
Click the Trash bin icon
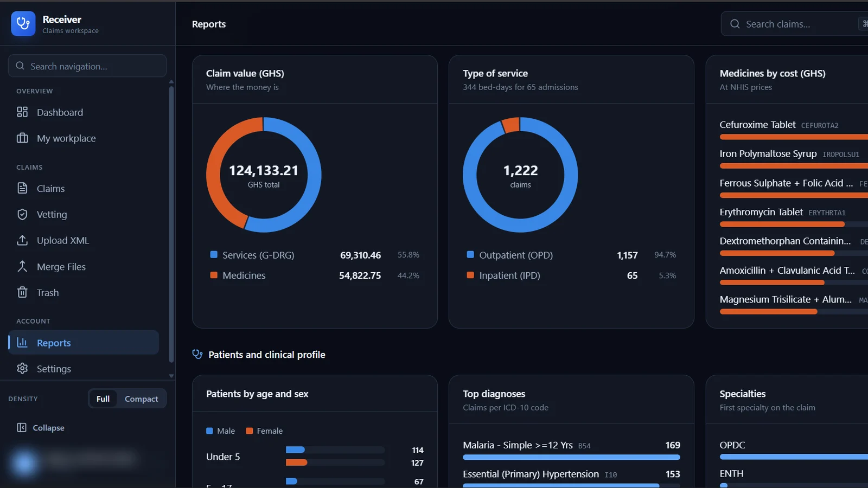[22, 292]
